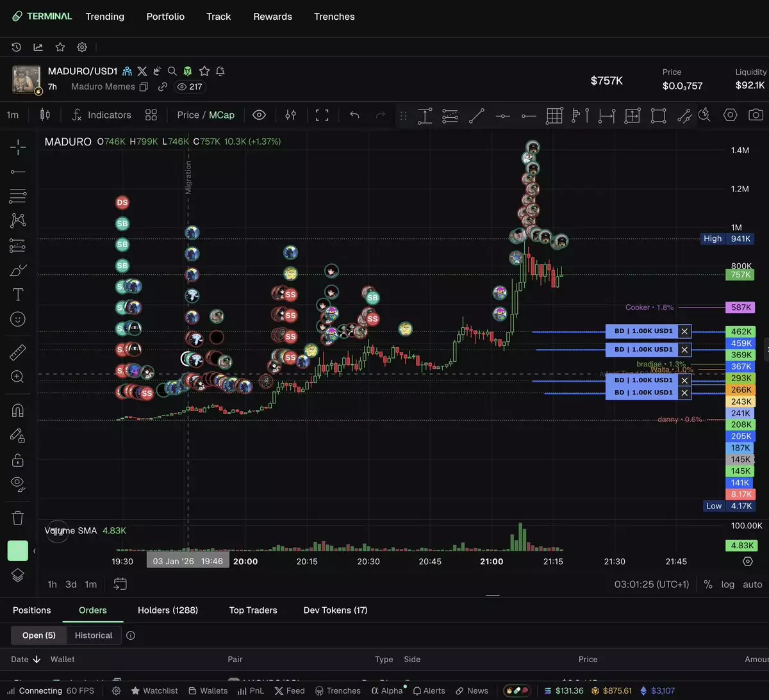Screen dimensions: 769x700
Task: Click the ruler measure tool
Action: (18, 352)
